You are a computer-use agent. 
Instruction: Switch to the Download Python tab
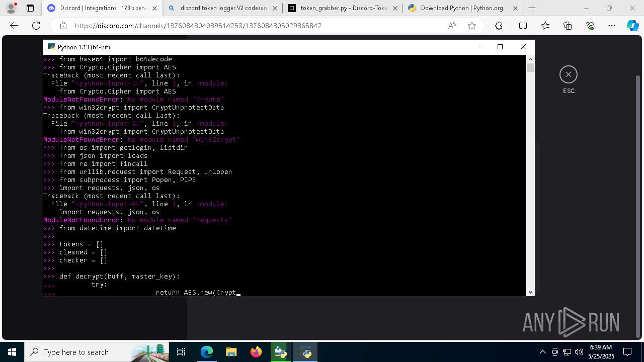click(462, 8)
